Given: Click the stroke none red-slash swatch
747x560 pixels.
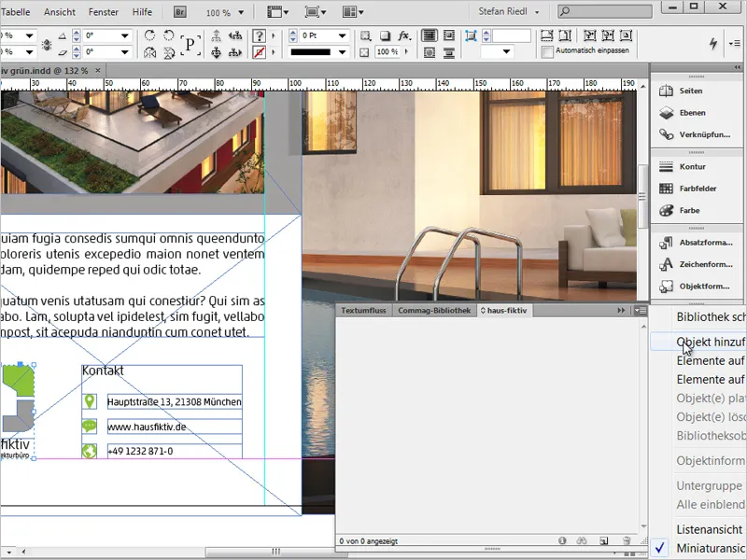Looking at the screenshot, I should pyautogui.click(x=260, y=52).
